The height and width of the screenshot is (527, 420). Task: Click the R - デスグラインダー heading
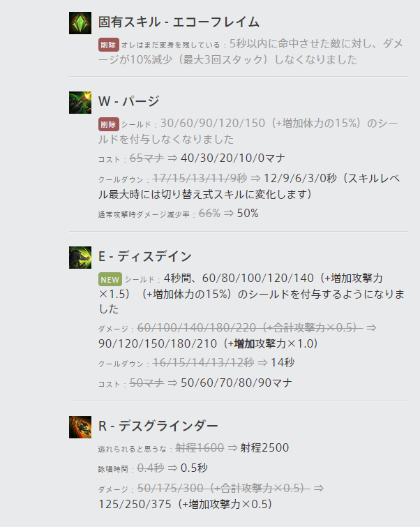pos(158,426)
